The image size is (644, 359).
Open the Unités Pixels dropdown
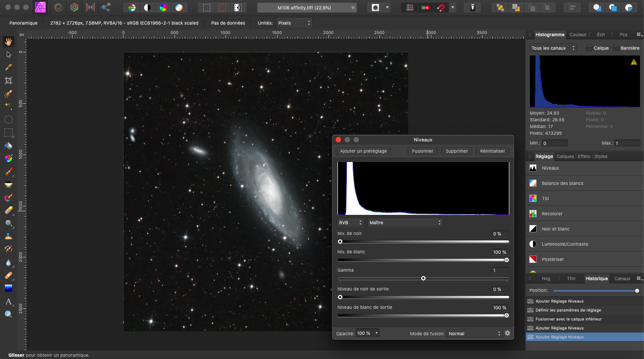pyautogui.click(x=294, y=23)
